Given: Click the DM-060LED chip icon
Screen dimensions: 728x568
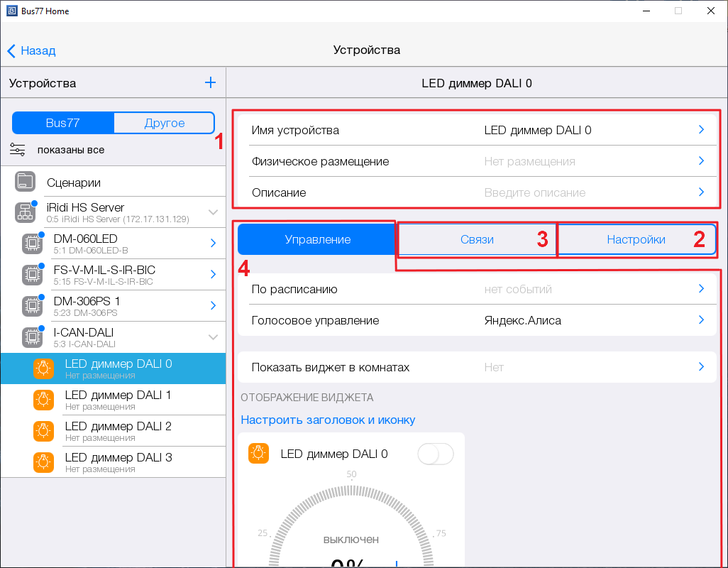Looking at the screenshot, I should point(33,244).
